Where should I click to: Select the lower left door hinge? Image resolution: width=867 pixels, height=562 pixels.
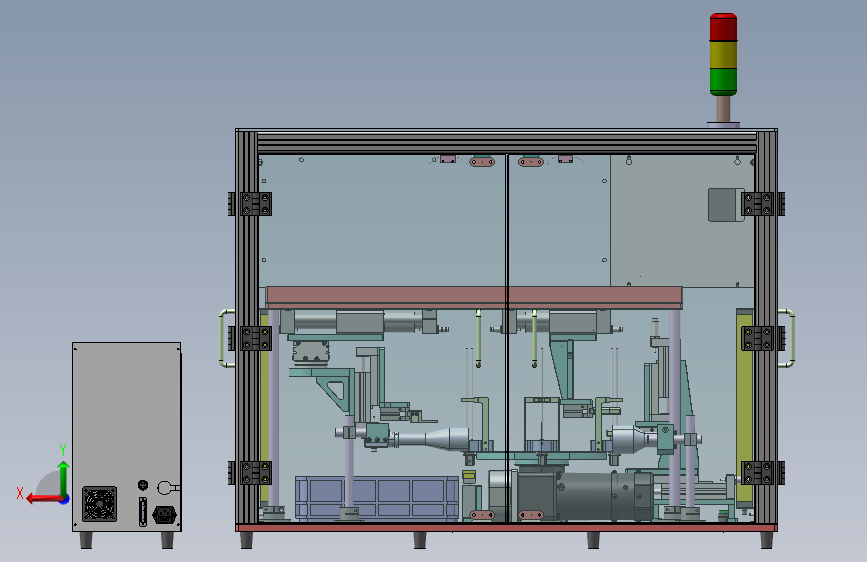[x=250, y=473]
